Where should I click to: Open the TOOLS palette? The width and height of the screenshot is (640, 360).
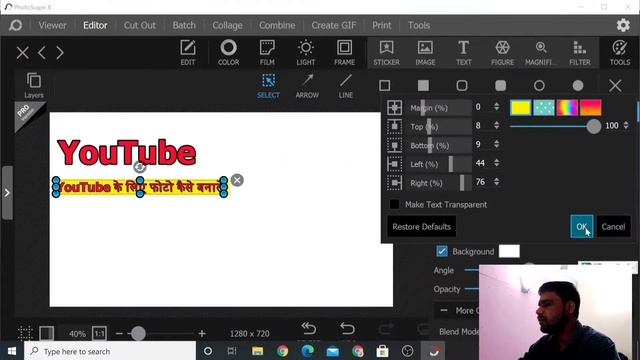pos(620,53)
